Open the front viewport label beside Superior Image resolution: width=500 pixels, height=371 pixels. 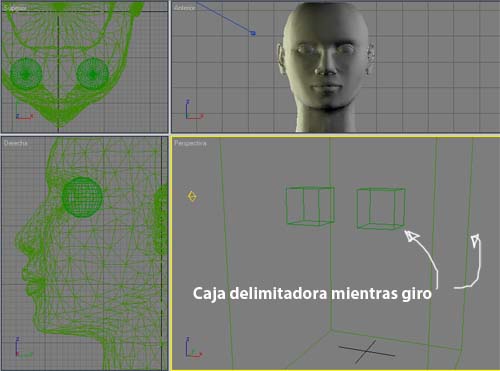(185, 8)
